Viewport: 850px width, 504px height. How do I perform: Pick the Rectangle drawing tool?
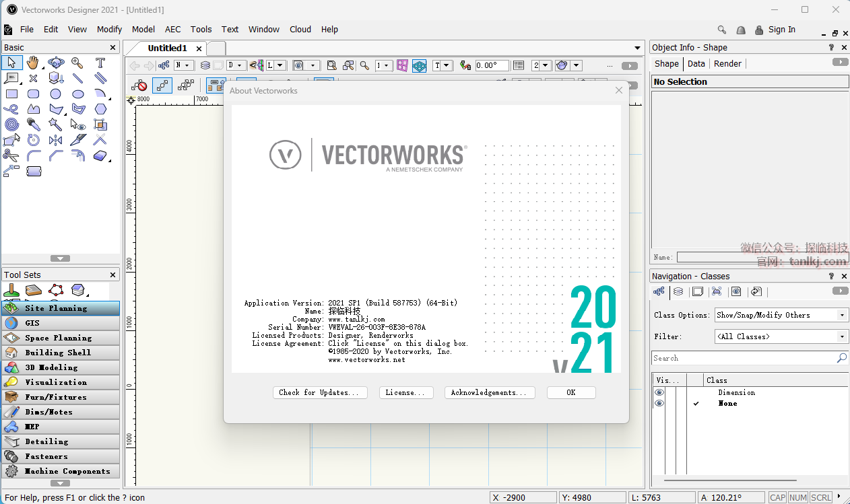click(x=11, y=94)
